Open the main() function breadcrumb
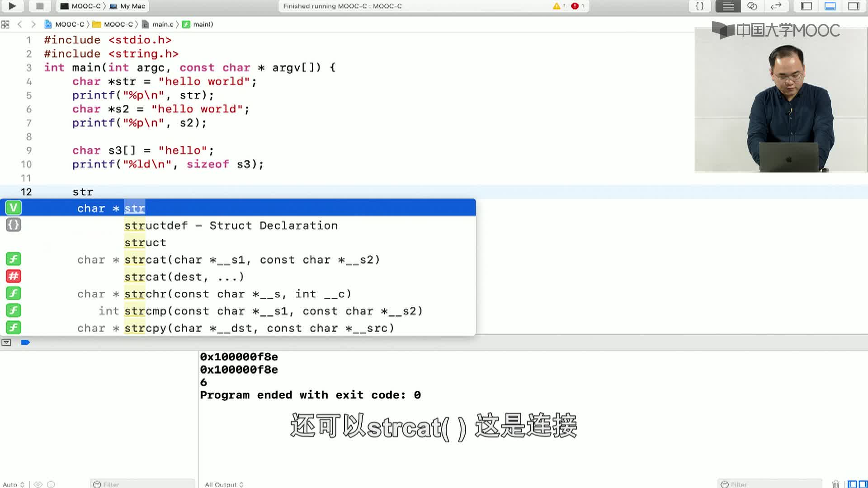Viewport: 868px width, 488px height. (x=198, y=24)
